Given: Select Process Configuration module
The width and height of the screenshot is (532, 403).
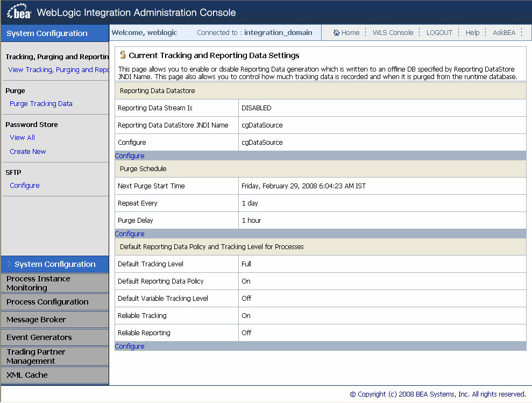Looking at the screenshot, I should click(55, 302).
